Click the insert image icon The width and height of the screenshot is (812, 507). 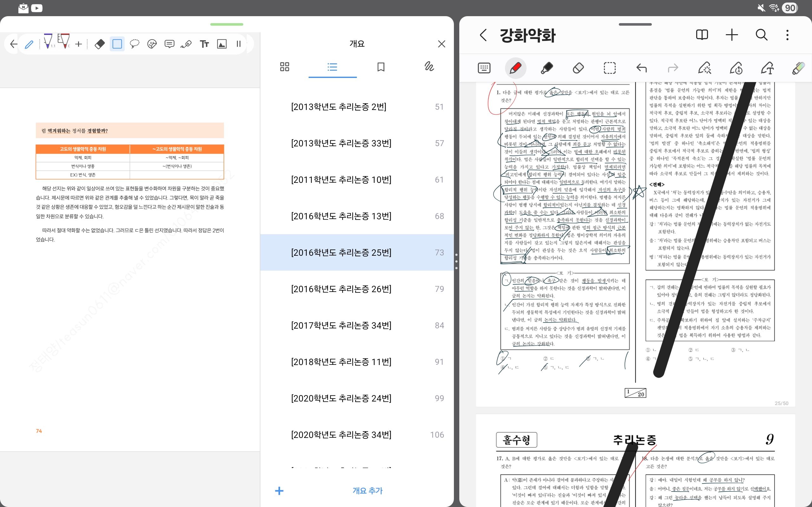coord(222,44)
